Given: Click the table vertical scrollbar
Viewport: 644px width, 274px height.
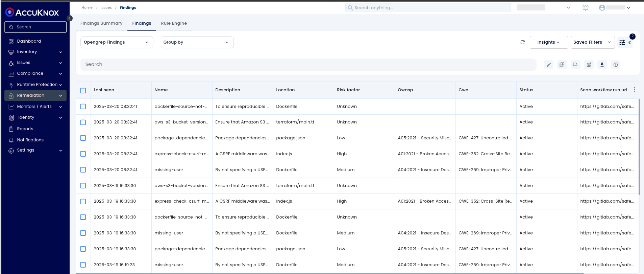Looking at the screenshot, I should 639,146.
